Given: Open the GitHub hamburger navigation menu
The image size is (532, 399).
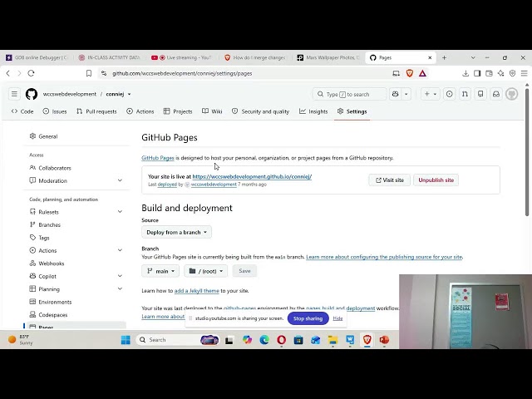Looking at the screenshot, I should pyautogui.click(x=14, y=94).
